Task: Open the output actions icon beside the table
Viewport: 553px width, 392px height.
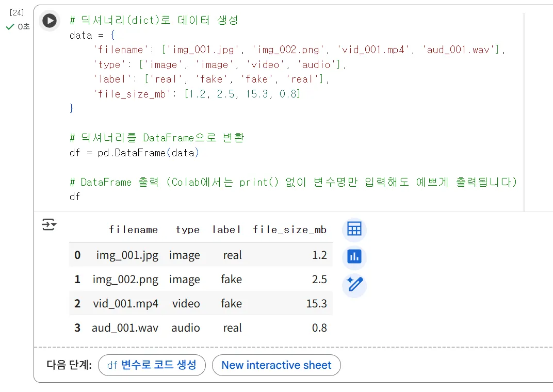Action: click(49, 225)
